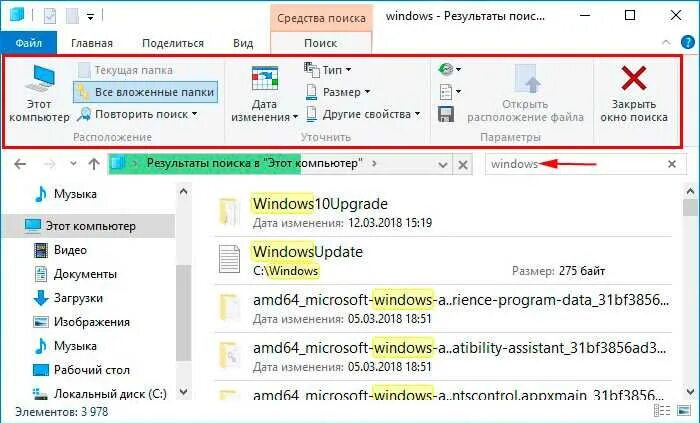Click New folder quick access toolbar icon
This screenshot has height=423, width=700.
click(72, 16)
